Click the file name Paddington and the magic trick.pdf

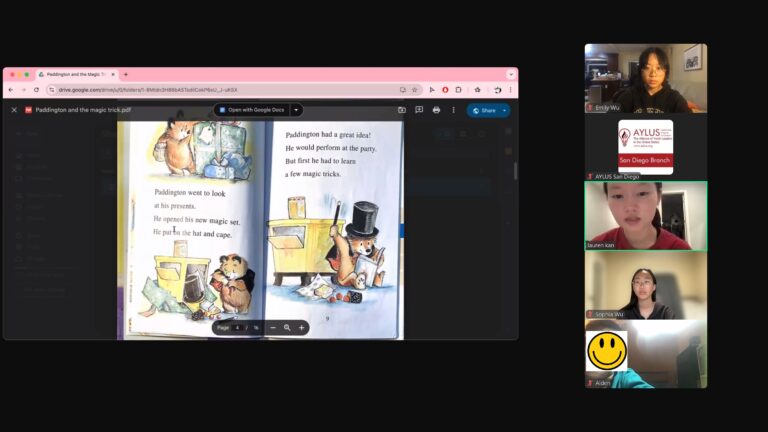point(83,110)
